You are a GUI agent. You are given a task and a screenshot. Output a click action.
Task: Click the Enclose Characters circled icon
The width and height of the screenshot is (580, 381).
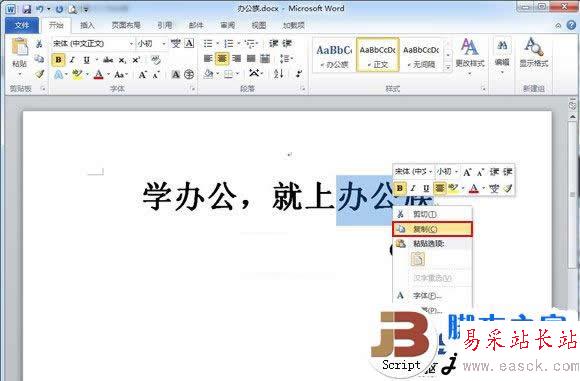tap(189, 75)
